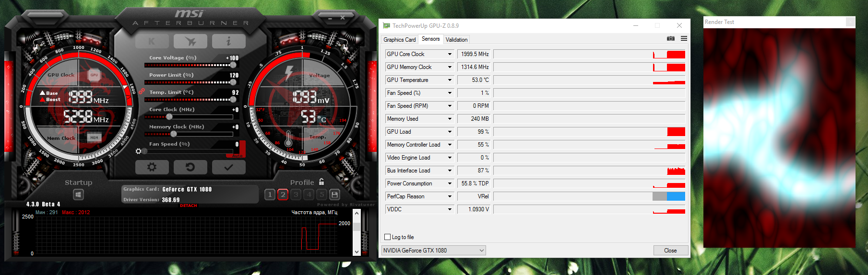Open the Power Consumption sensor dropdown
This screenshot has width=868, height=275.
click(450, 183)
